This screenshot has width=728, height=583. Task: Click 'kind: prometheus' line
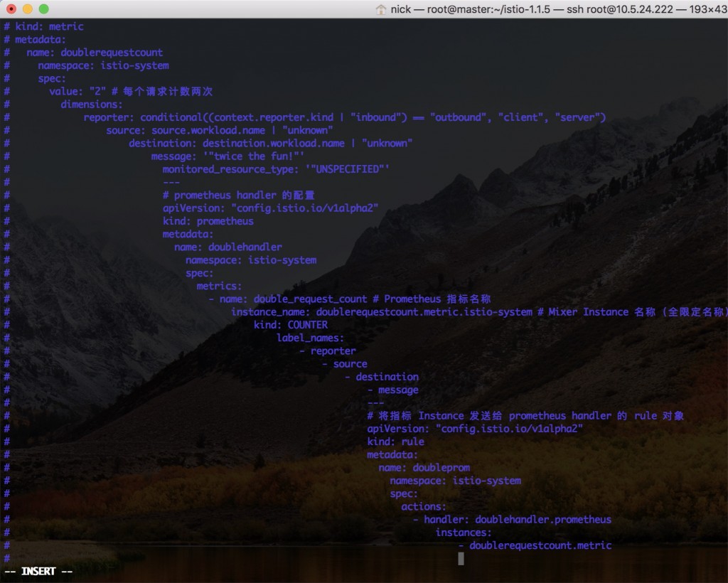[x=208, y=221]
